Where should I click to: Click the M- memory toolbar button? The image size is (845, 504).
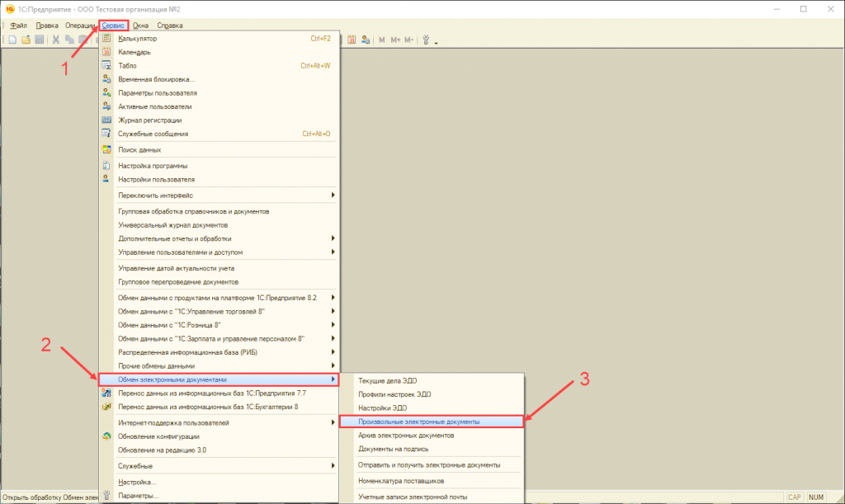point(409,40)
